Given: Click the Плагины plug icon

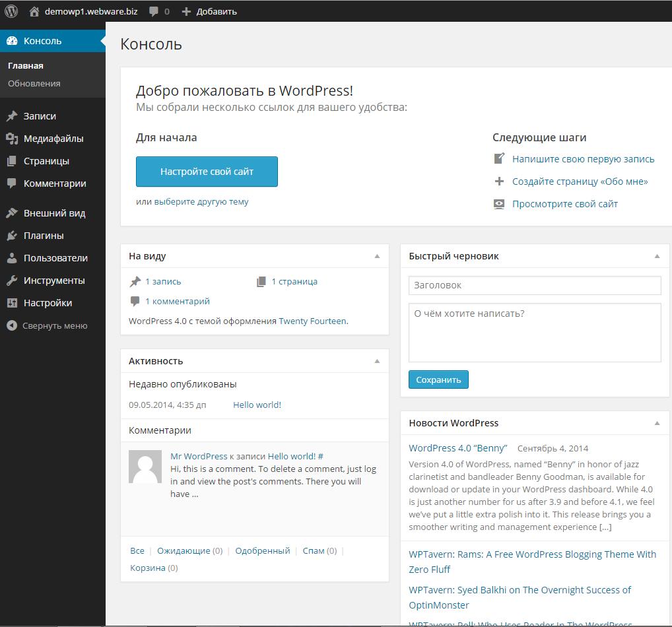Looking at the screenshot, I should click(12, 235).
